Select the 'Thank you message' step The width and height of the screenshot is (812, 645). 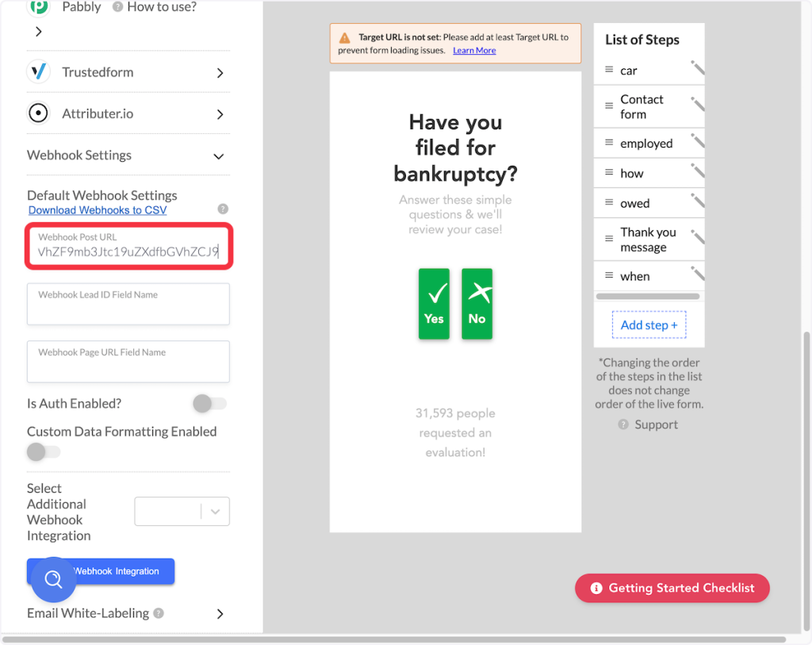[648, 240]
